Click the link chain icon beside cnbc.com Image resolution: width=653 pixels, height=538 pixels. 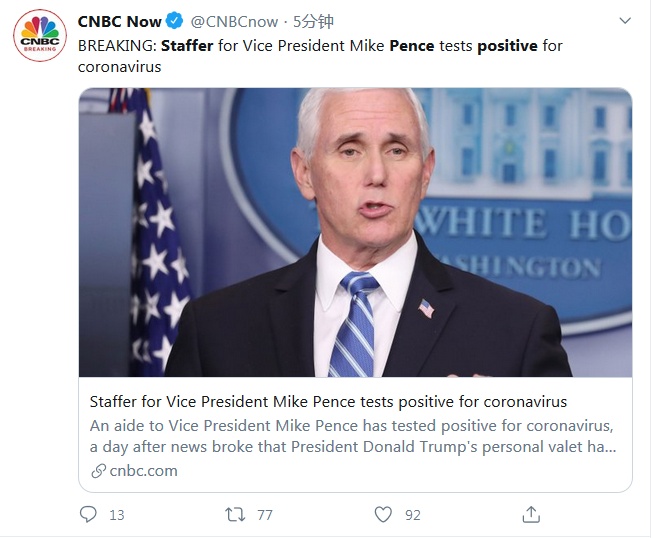(97, 471)
